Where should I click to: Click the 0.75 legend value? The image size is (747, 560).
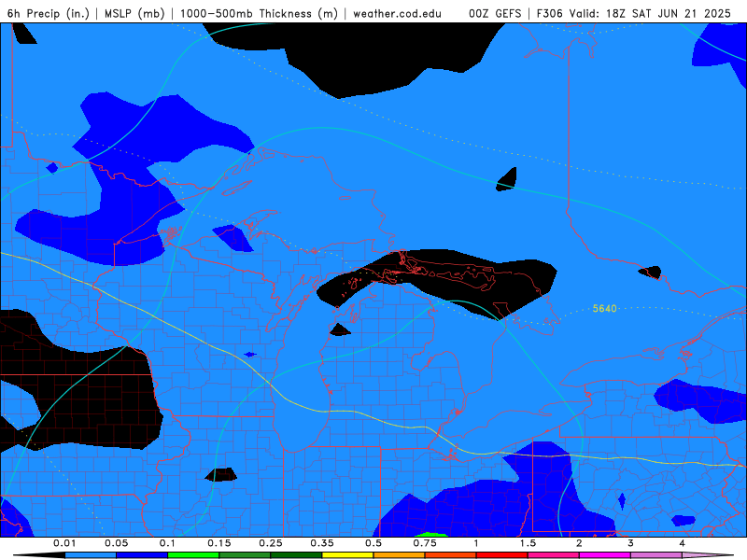point(425,543)
